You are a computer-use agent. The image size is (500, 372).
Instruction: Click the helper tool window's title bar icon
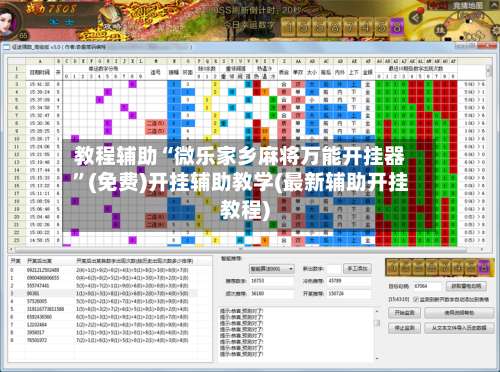(x=6, y=47)
